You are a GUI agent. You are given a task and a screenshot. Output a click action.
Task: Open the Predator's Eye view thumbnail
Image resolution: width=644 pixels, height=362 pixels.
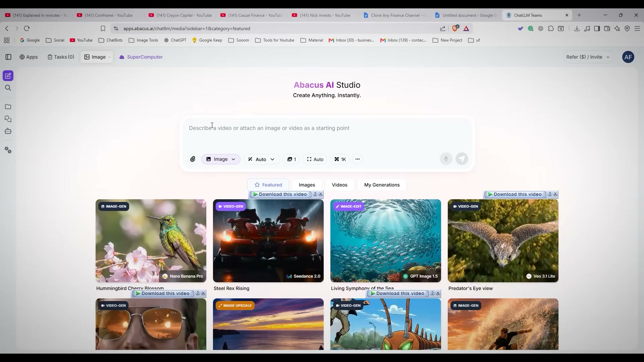point(503,241)
